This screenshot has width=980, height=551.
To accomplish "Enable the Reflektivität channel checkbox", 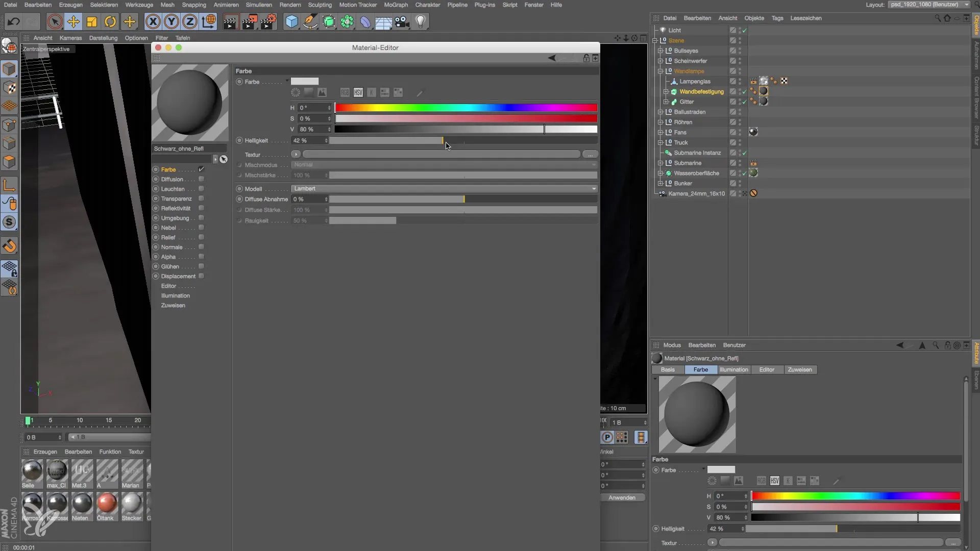I will point(201,208).
